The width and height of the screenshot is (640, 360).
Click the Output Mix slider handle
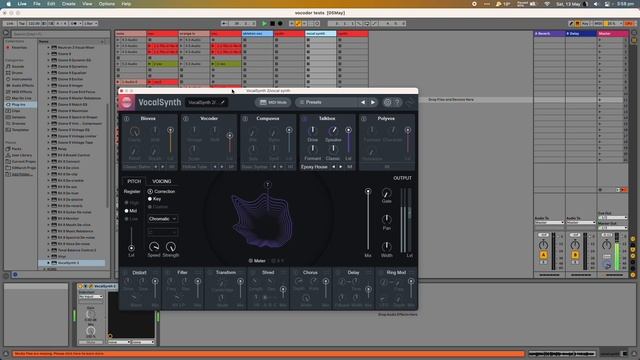click(368, 191)
